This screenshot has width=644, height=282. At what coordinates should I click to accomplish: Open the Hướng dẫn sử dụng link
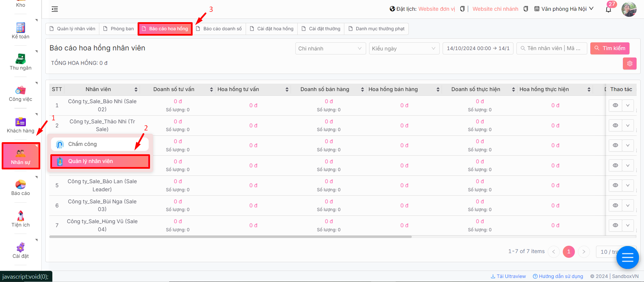pos(558,276)
